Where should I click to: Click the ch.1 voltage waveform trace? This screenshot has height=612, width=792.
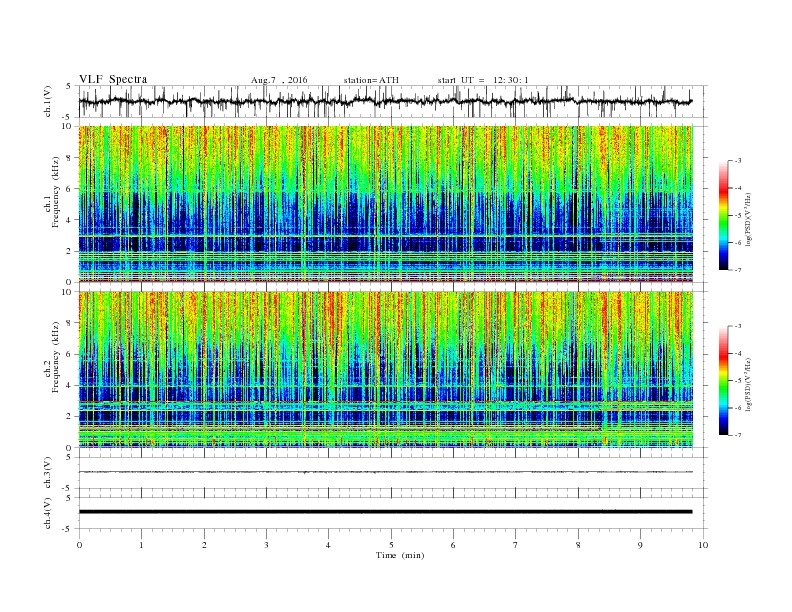[385, 101]
